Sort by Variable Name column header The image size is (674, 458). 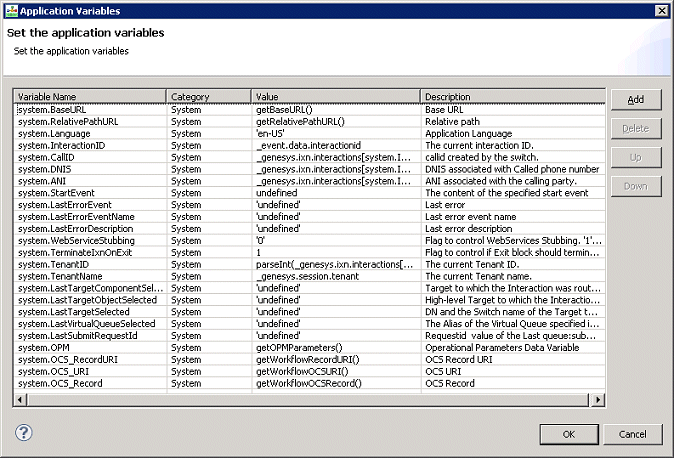click(x=90, y=97)
